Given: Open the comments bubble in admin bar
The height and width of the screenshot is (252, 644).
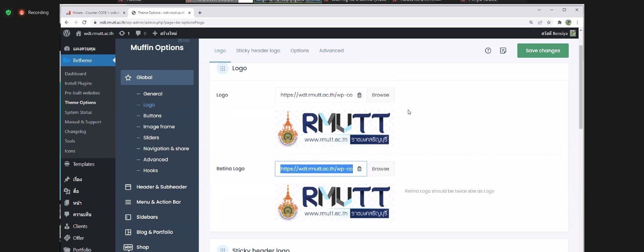Looking at the screenshot, I should point(141,33).
